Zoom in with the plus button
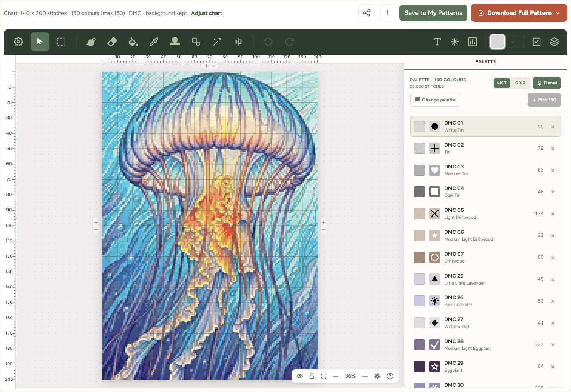The height and width of the screenshot is (392, 571). point(365,376)
